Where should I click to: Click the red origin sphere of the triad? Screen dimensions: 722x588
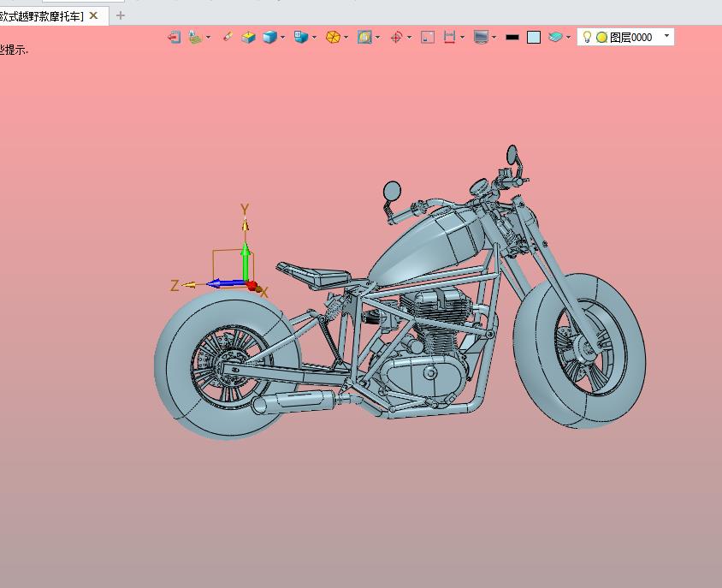(252, 285)
